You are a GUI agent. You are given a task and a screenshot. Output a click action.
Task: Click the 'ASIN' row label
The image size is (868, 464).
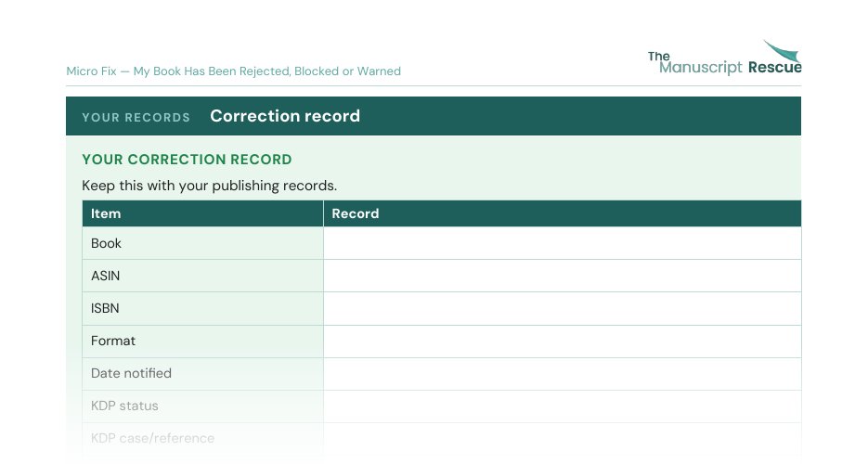[105, 276]
